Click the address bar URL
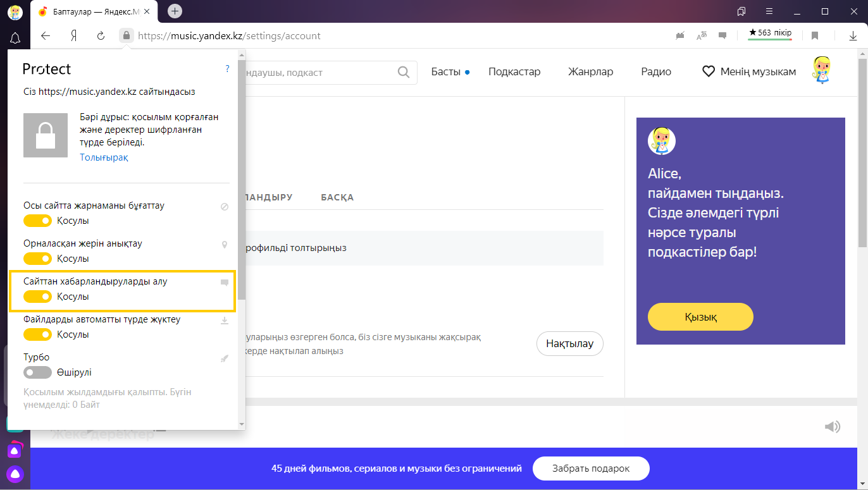Screen dimensions: 868x490 point(229,36)
